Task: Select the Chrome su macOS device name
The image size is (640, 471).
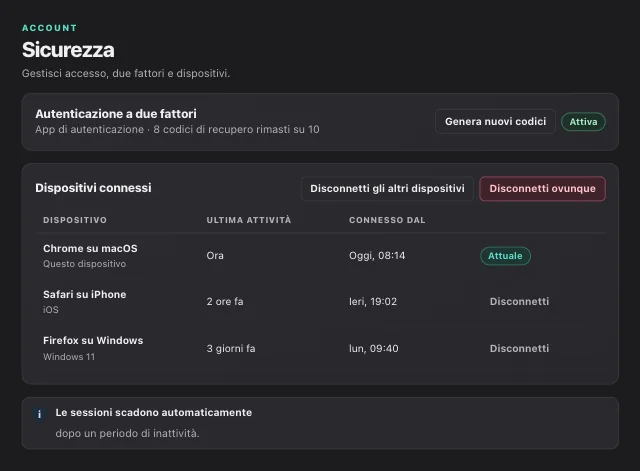Action: pos(90,249)
